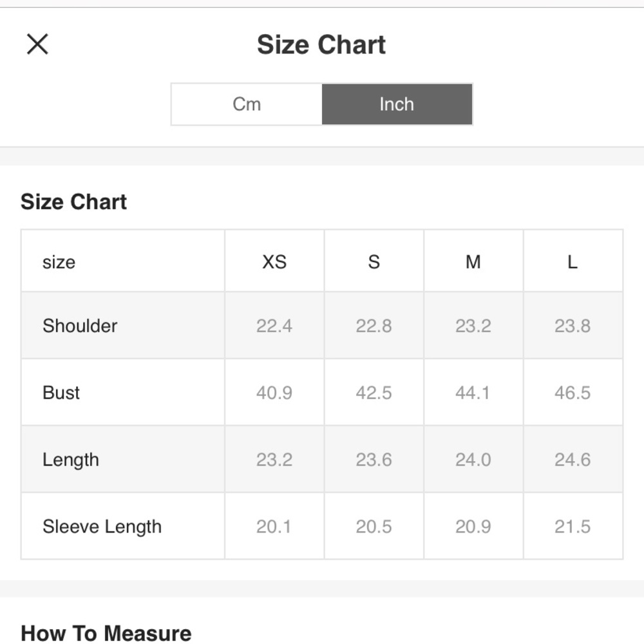This screenshot has width=644, height=644.
Task: Click the L sleeve length value 21.5
Action: click(x=573, y=527)
